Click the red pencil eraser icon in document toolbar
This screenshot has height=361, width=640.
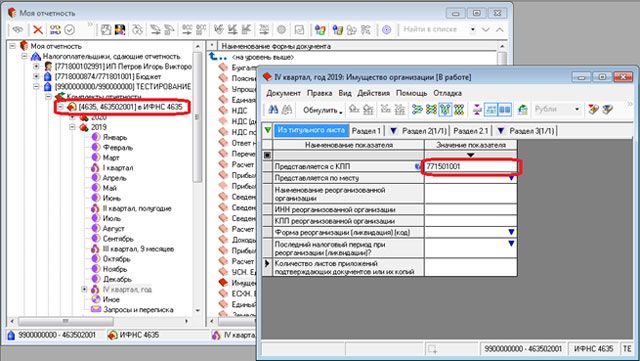tap(593, 109)
